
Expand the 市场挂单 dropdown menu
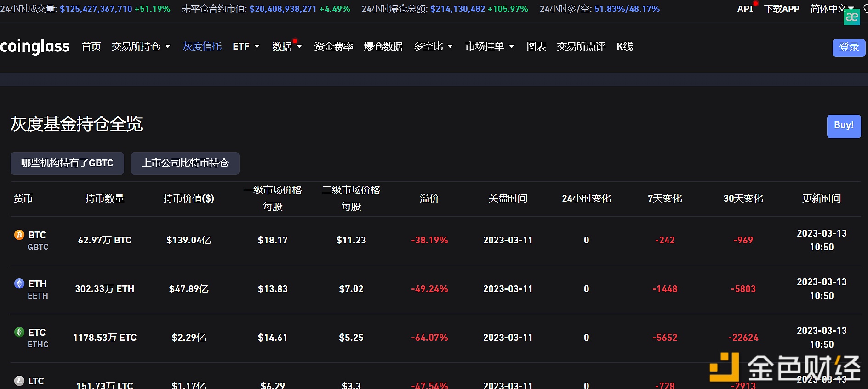coord(490,46)
